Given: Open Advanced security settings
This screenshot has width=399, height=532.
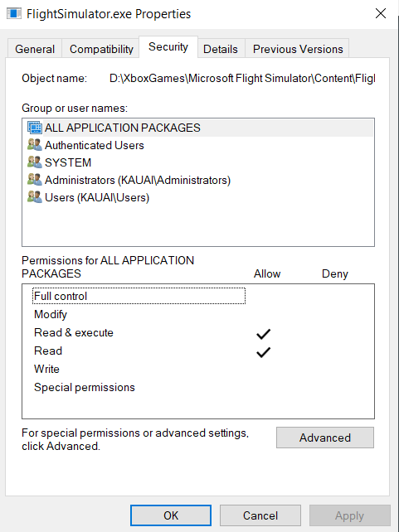Looking at the screenshot, I should click(x=325, y=438).
